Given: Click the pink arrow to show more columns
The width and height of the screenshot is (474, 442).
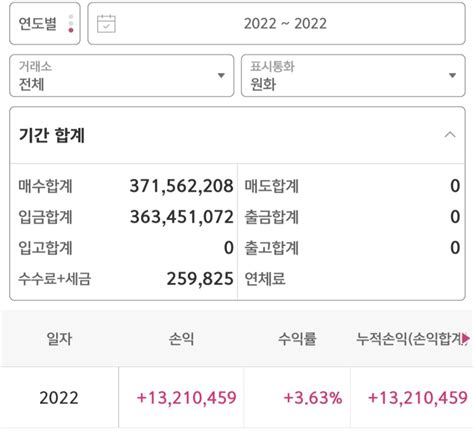Looking at the screenshot, I should coord(466,339).
